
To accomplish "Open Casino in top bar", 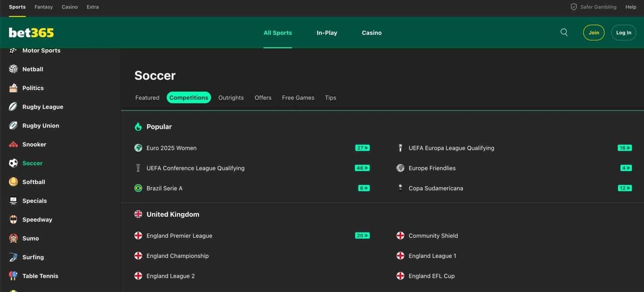I will click(x=70, y=7).
